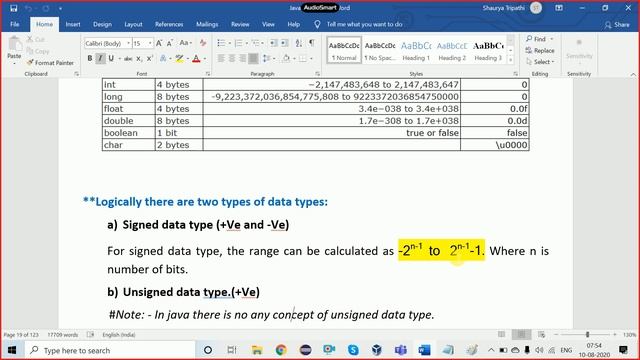Cut the selected text
Viewport: 640px width, 360px height.
click(36, 40)
